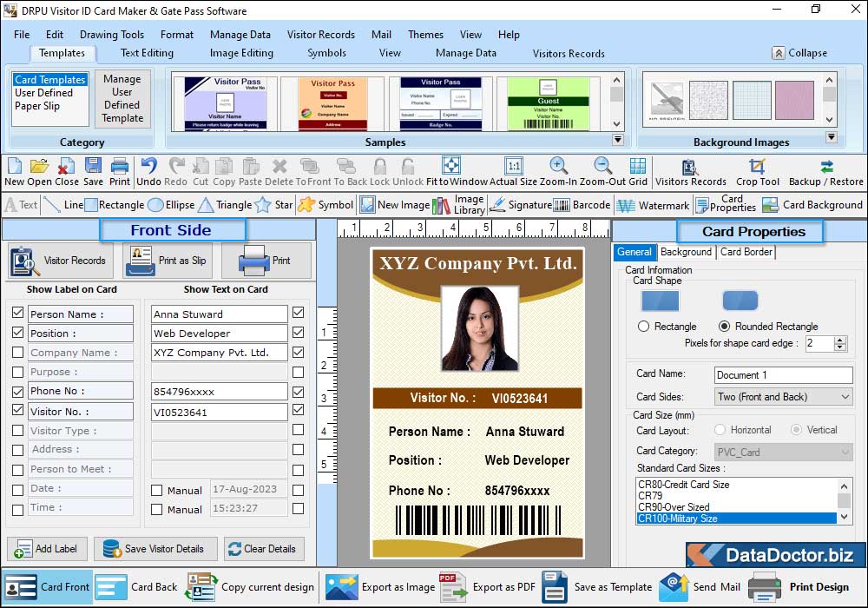Open the Drawing Tools menu
The image size is (868, 608).
point(112,35)
